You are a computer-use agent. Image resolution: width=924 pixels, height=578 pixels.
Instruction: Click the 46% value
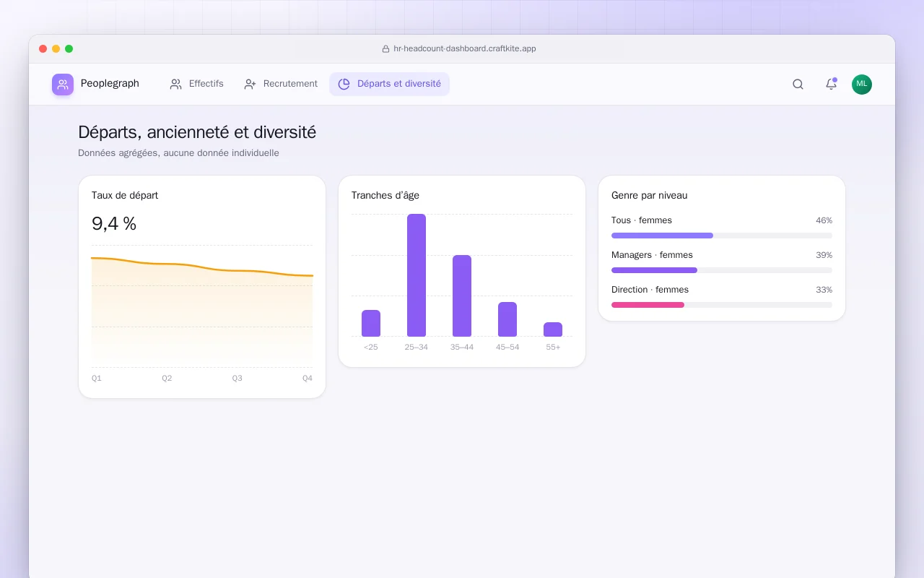point(824,220)
